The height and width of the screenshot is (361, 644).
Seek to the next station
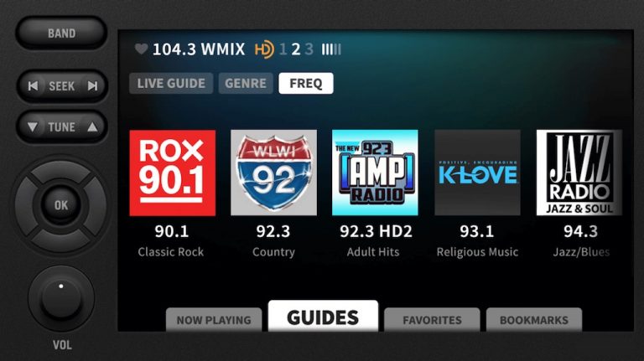pyautogui.click(x=93, y=85)
